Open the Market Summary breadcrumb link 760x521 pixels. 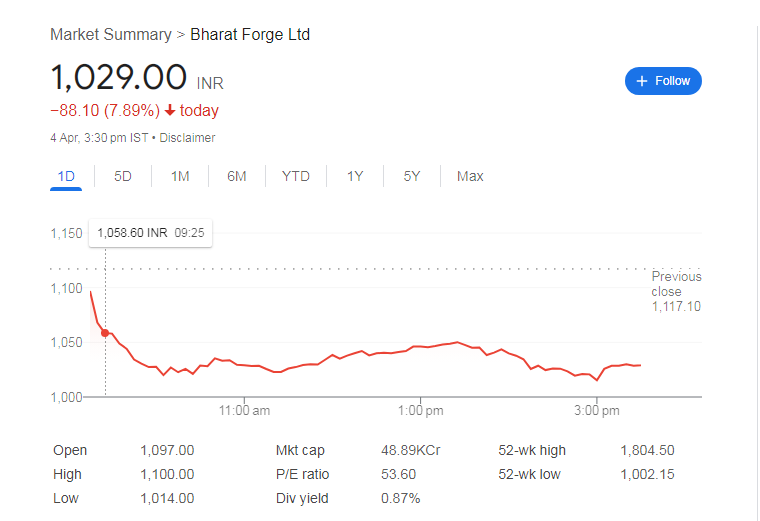coord(110,35)
